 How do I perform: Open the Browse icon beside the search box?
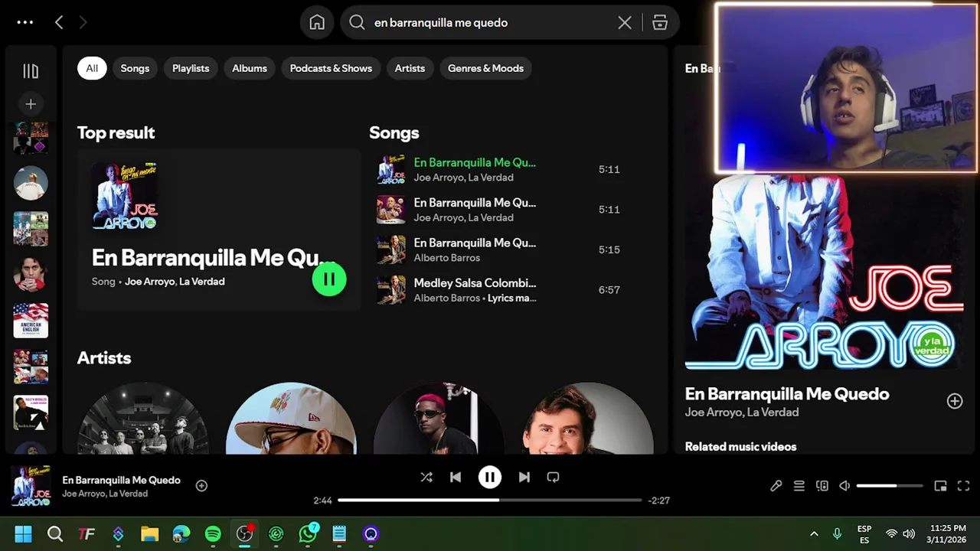[x=660, y=23]
